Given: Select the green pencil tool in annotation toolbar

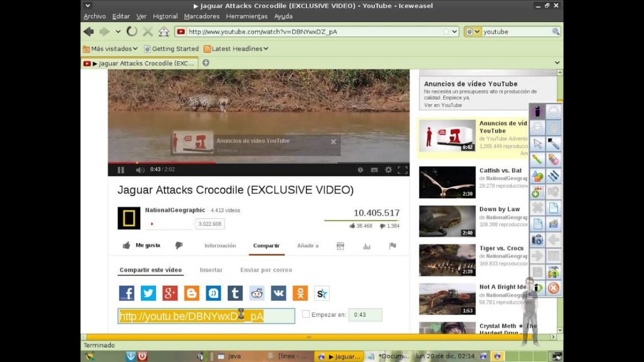Looking at the screenshot, I should coord(537,160).
